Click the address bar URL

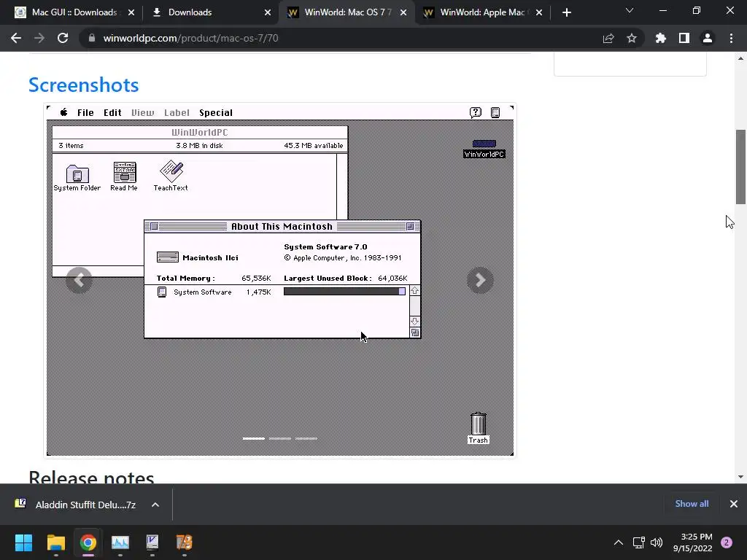pyautogui.click(x=190, y=38)
